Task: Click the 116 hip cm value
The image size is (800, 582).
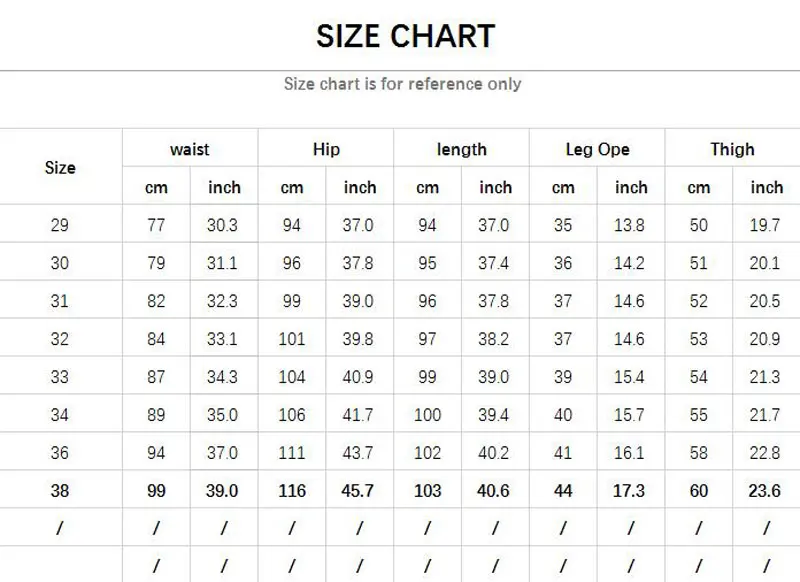Action: [x=292, y=491]
